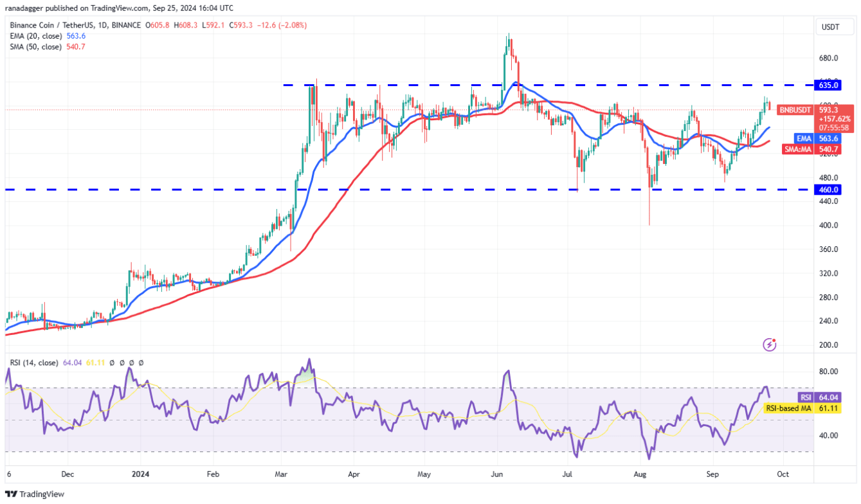Click the RSI value 64.04 in legend

(x=70, y=363)
